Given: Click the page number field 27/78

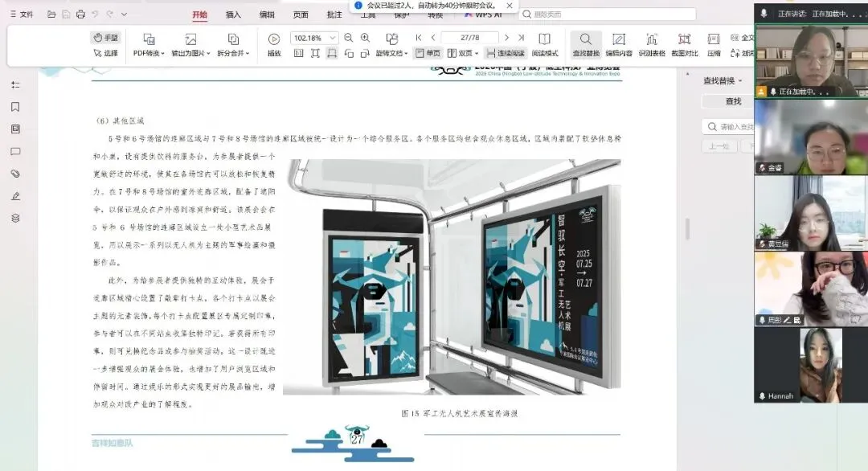Looking at the screenshot, I should click(x=470, y=38).
